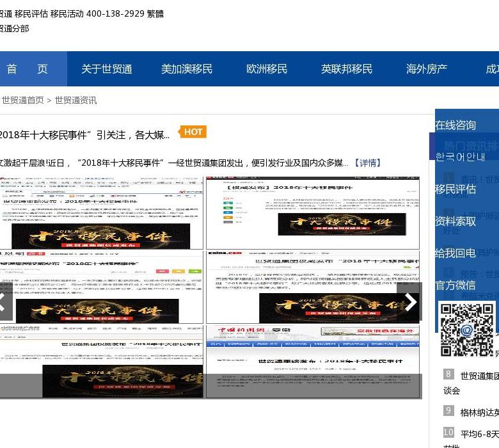
Task: Open the 中国新闻网 screenshot thumbnail
Action: (x=313, y=362)
